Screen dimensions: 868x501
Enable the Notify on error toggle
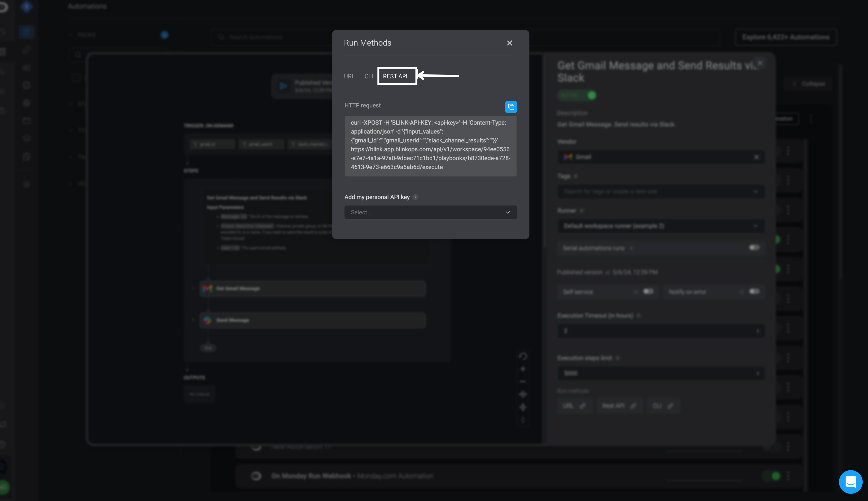(754, 292)
